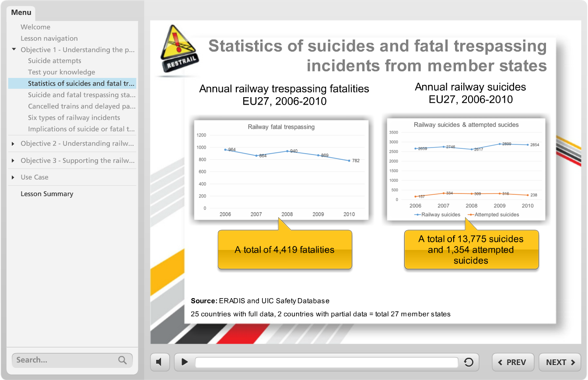Click the 13,775 suicides callout box
Viewport: 588px width, 380px height.
pyautogui.click(x=471, y=250)
